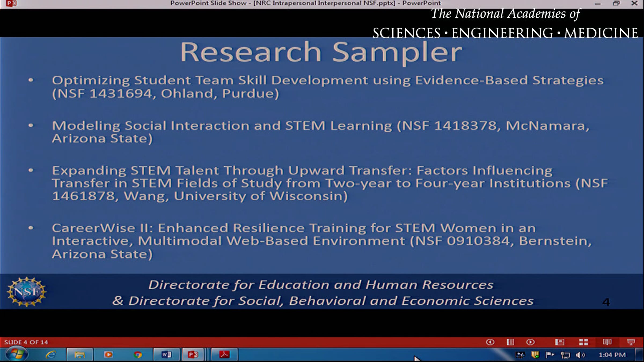Open the network connection tray icon

tap(565, 355)
